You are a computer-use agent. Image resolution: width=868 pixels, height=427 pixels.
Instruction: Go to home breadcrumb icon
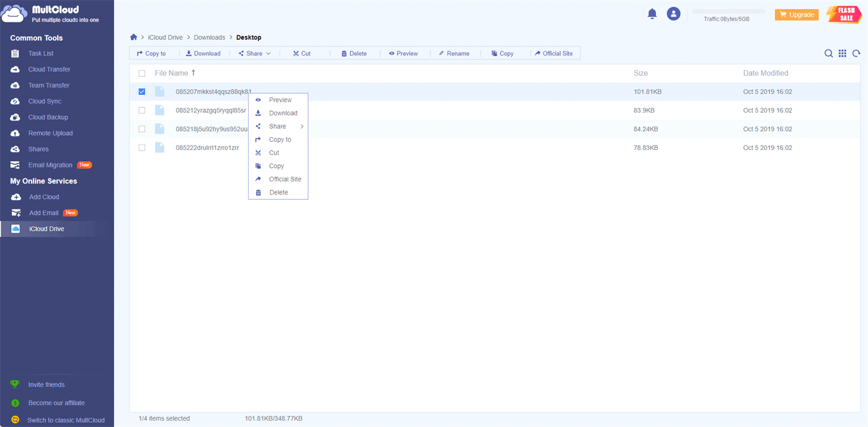point(133,37)
